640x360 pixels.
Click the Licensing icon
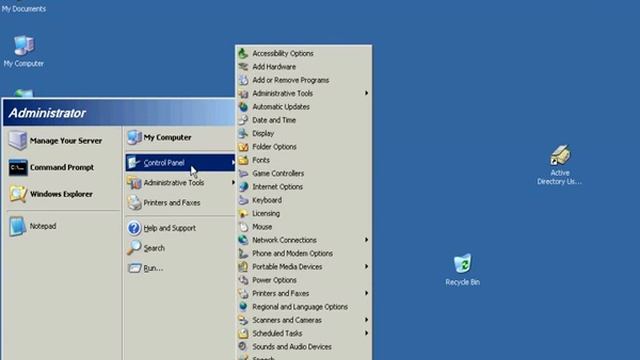pyautogui.click(x=243, y=213)
